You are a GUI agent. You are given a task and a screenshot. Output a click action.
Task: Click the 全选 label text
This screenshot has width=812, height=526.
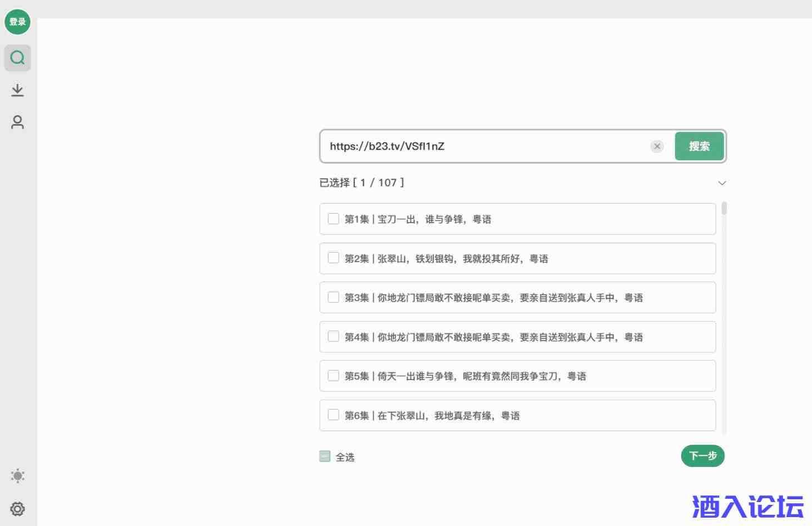345,457
